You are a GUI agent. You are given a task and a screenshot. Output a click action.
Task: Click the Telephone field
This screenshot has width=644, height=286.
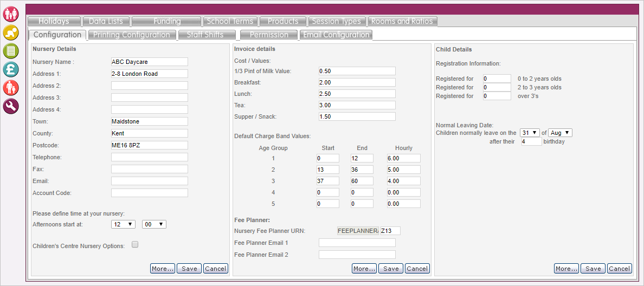click(x=150, y=157)
